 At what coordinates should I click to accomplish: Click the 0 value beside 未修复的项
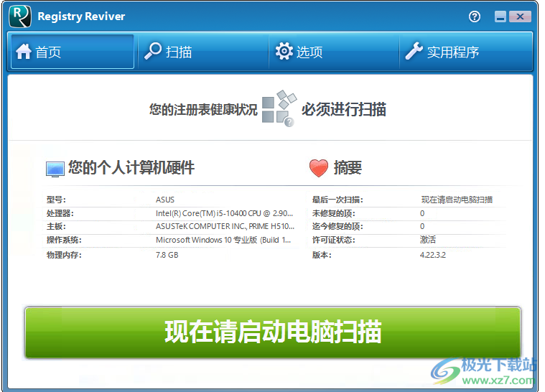click(x=422, y=213)
